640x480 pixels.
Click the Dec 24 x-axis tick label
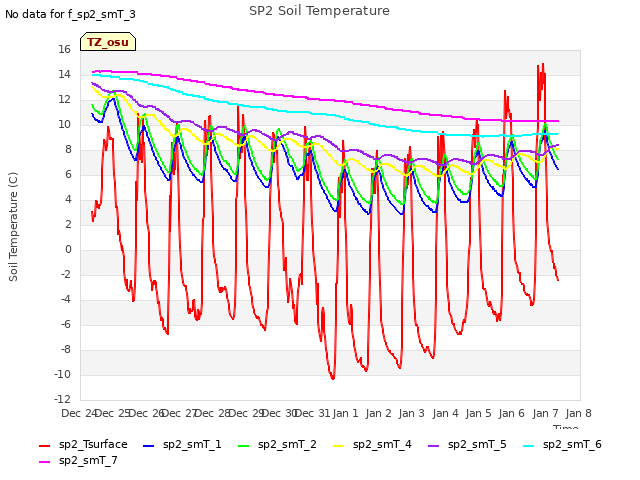(x=79, y=413)
